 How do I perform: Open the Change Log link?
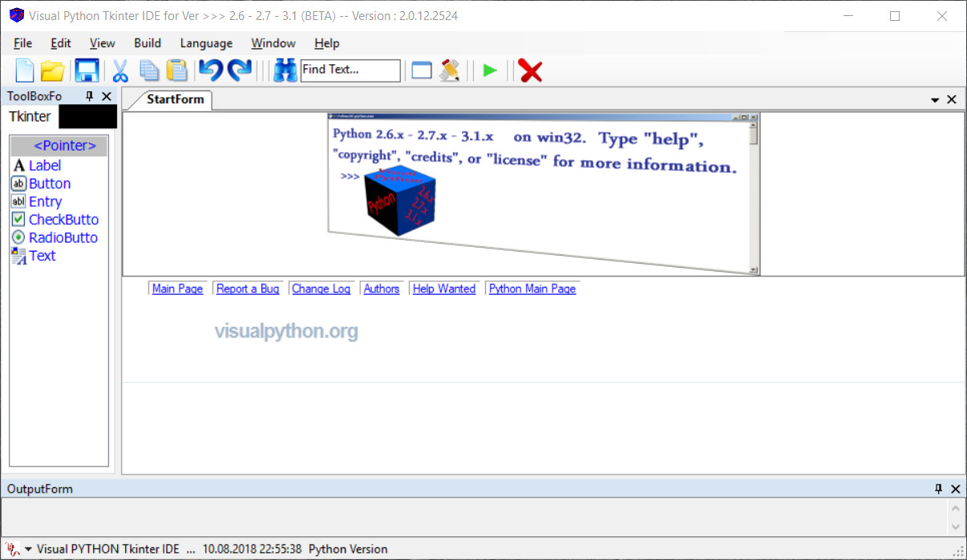[x=321, y=288]
